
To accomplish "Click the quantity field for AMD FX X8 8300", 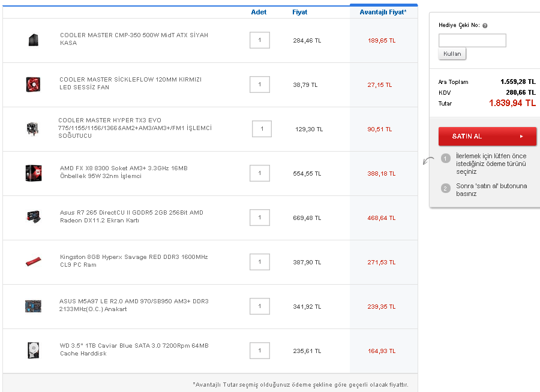I will [x=260, y=173].
